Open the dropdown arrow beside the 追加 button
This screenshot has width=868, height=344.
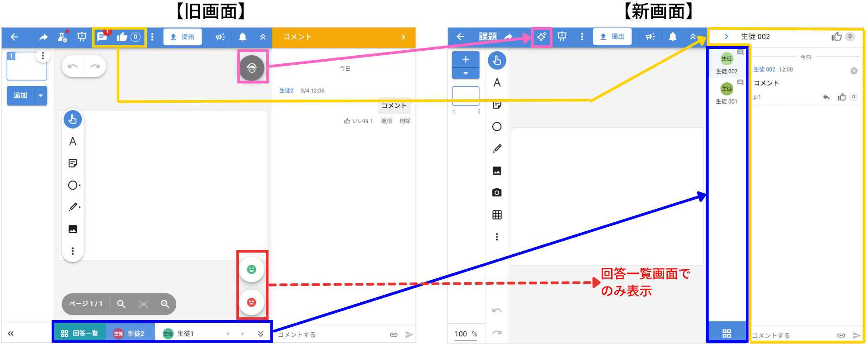41,96
